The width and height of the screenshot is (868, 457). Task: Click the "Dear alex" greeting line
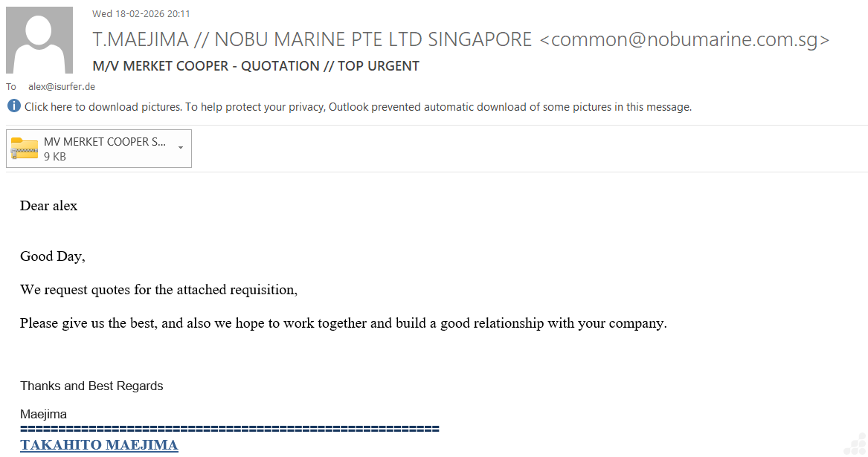(48, 206)
